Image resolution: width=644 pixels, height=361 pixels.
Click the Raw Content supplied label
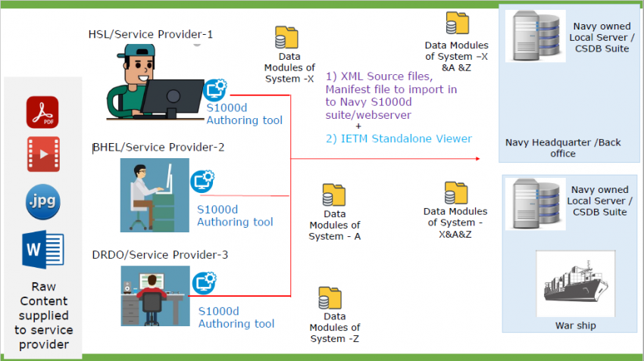click(x=43, y=315)
